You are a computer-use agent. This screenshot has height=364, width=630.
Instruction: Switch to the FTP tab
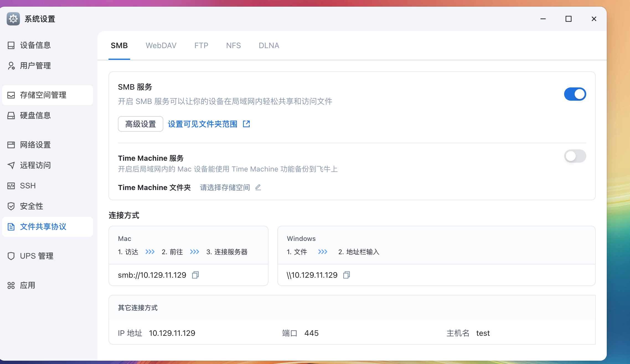pos(201,45)
